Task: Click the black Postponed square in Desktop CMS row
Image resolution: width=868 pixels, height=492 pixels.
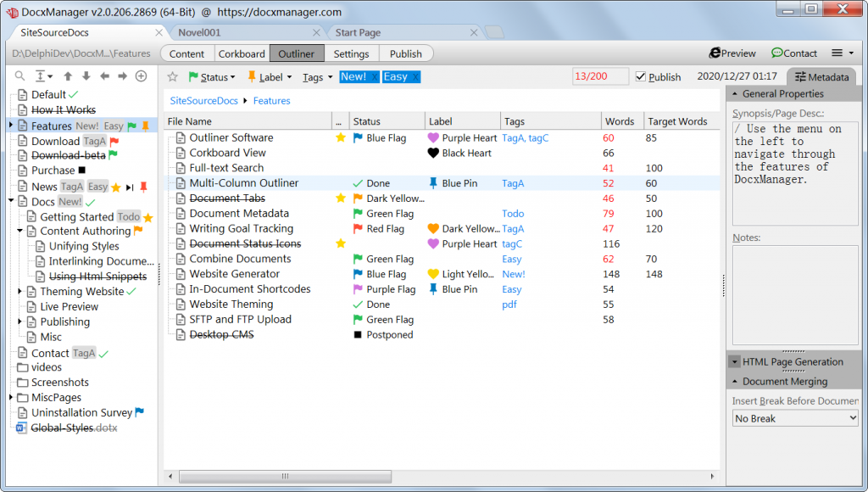Action: click(x=358, y=335)
